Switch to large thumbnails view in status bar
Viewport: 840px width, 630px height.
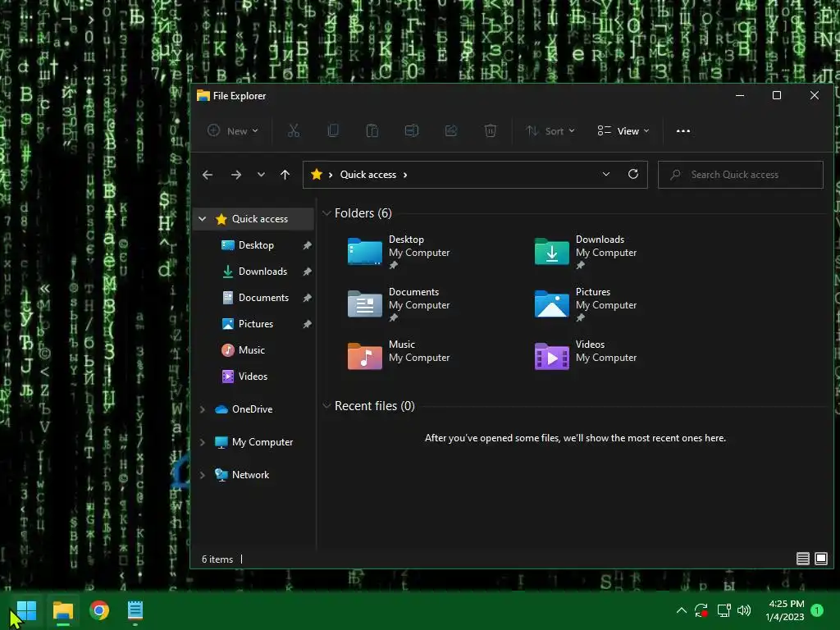point(820,559)
